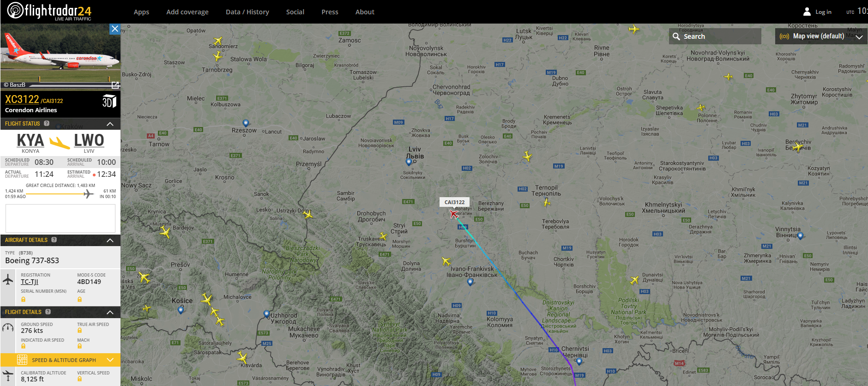Click the Aircraft Details help question mark
868x386 pixels.
coord(54,240)
